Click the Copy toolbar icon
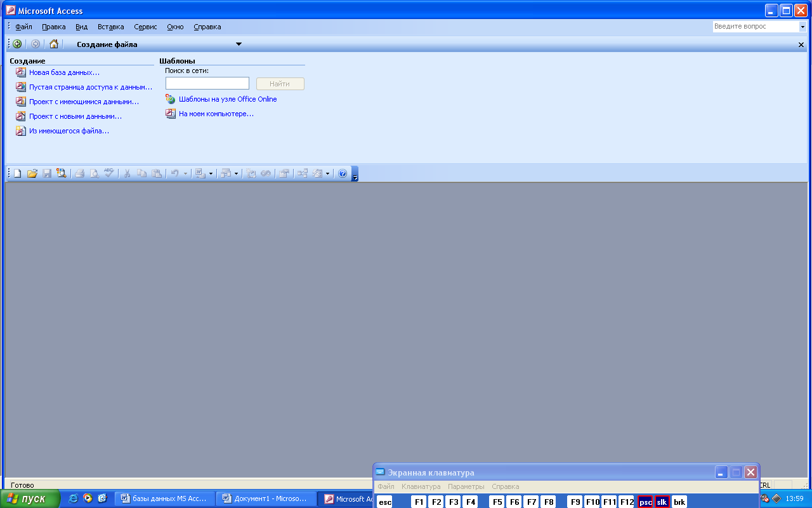812x508 pixels. 141,173
